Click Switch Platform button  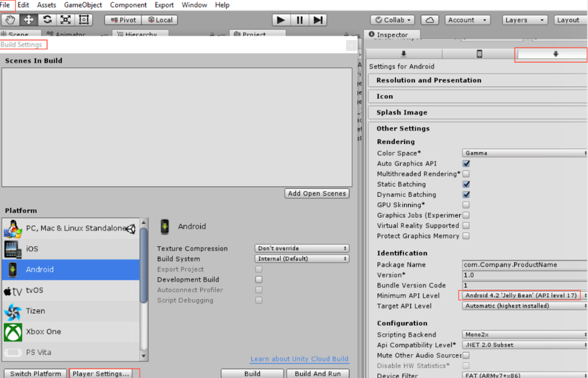click(35, 374)
